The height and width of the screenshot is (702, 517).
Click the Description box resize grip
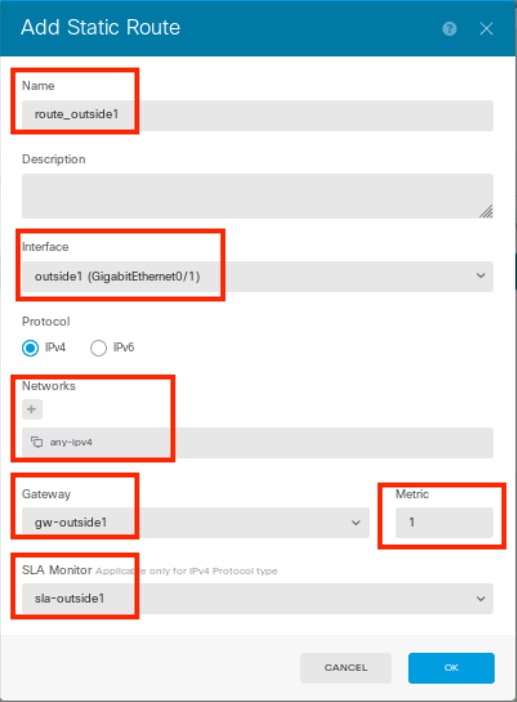[486, 211]
